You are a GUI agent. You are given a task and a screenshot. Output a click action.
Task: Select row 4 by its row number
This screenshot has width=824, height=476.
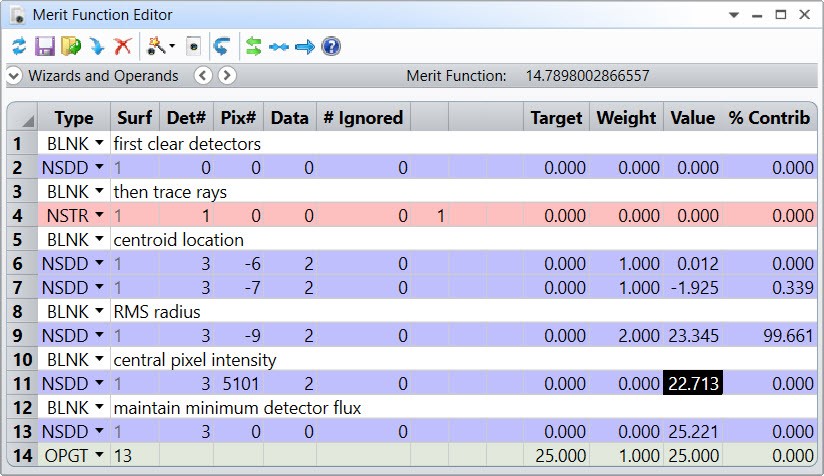pos(22,215)
